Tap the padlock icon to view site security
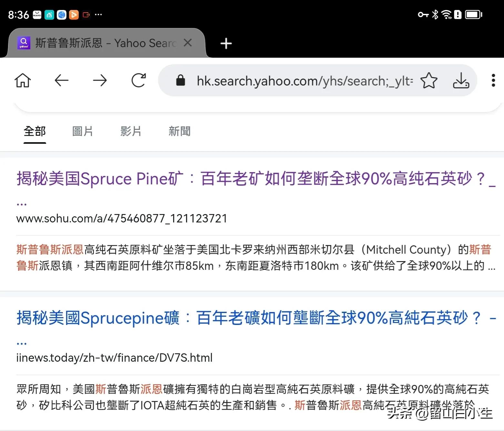Image resolution: width=504 pixels, height=431 pixels. pos(180,81)
